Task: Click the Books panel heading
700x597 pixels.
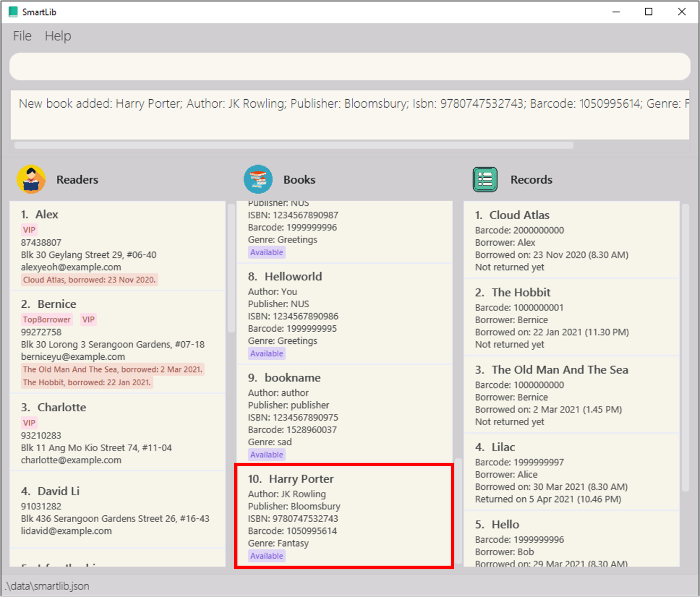Action: (x=300, y=179)
